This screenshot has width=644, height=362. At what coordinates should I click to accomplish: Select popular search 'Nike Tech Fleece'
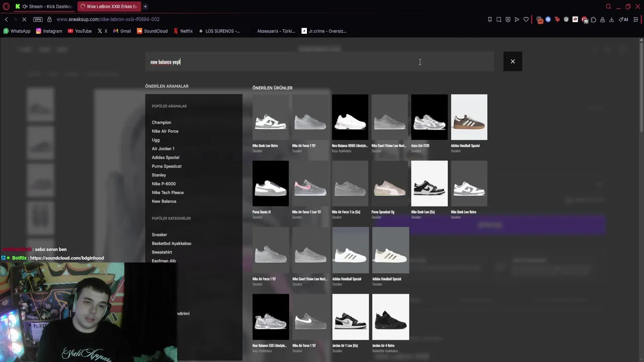pos(168,193)
